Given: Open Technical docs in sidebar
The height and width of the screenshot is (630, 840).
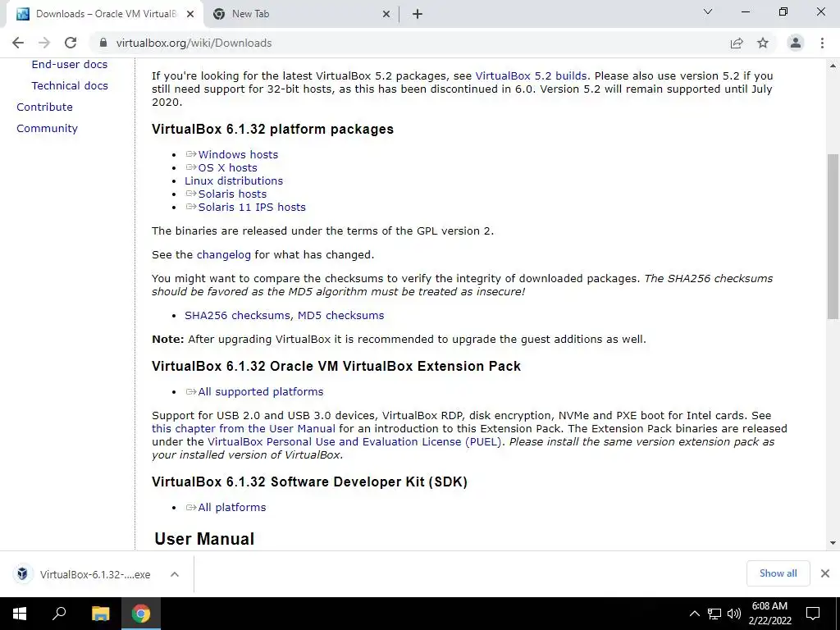Looking at the screenshot, I should 70,85.
